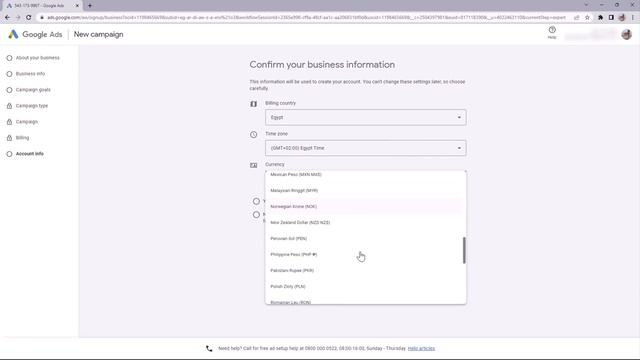
Task: Toggle the browser side panel icon
Action: [611, 18]
